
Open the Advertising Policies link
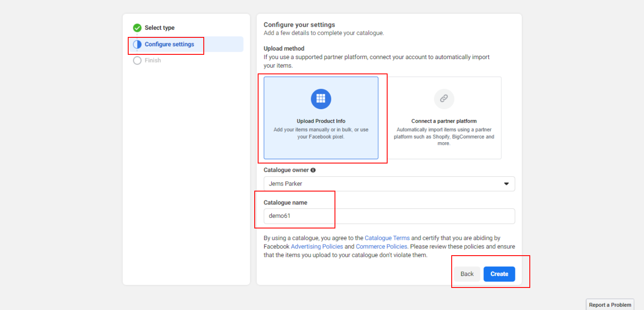[x=317, y=246]
